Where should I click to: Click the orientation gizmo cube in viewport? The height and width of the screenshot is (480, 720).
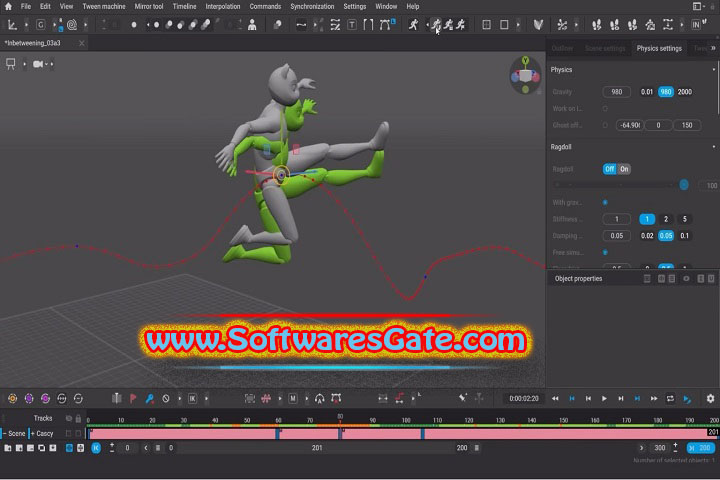click(x=526, y=75)
